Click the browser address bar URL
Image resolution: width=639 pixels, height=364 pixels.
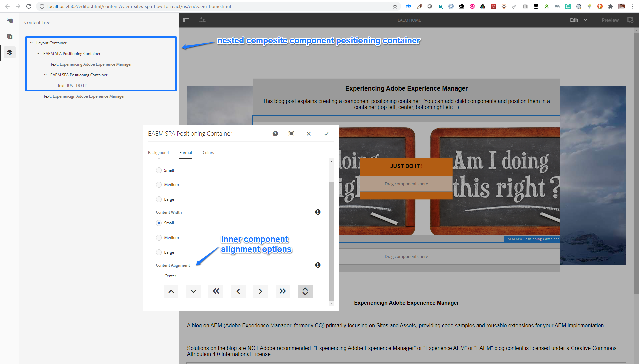(139, 6)
